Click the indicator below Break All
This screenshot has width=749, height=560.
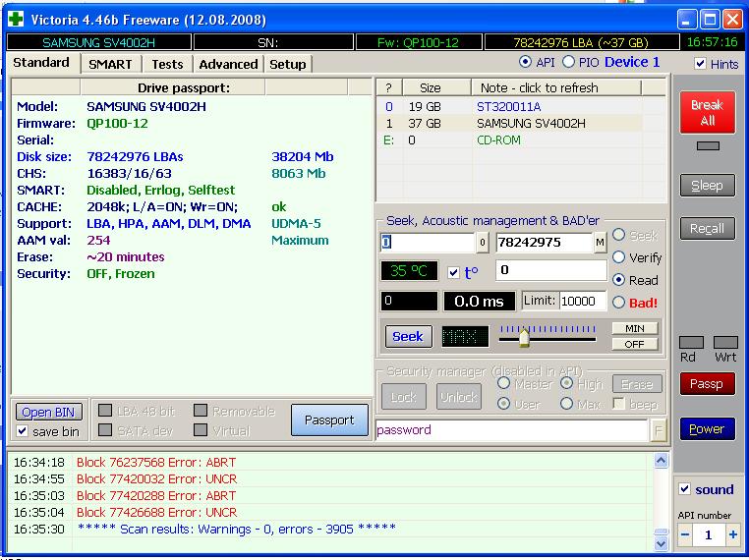(x=708, y=146)
